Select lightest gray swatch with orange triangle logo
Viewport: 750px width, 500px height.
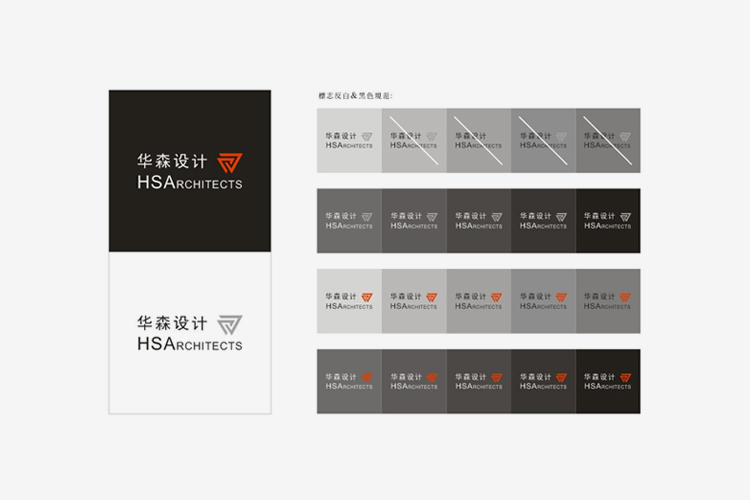coord(349,301)
